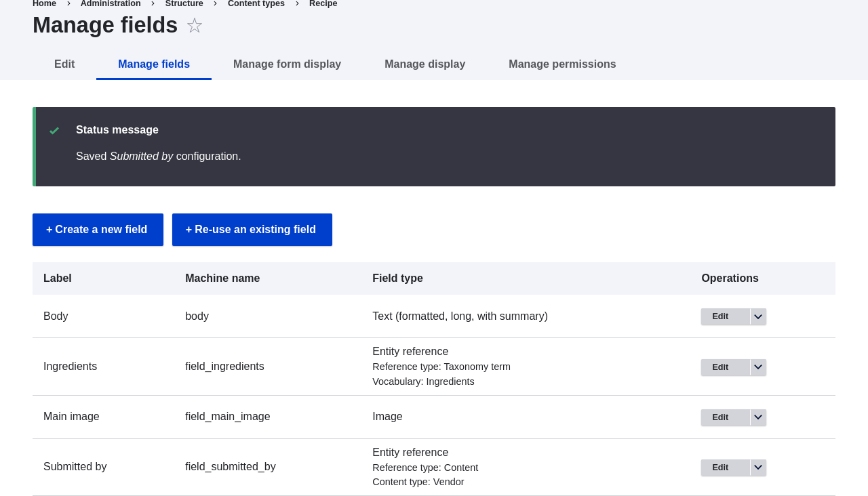Screen dimensions: 868x496
Task: Navigate to Administration via breadcrumb
Action: [111, 3]
